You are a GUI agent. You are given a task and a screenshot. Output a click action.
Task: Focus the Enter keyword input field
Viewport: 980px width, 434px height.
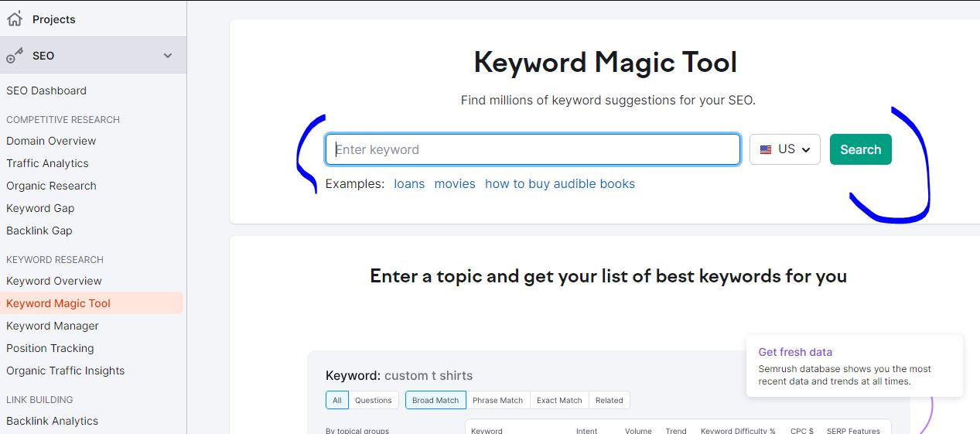point(533,149)
